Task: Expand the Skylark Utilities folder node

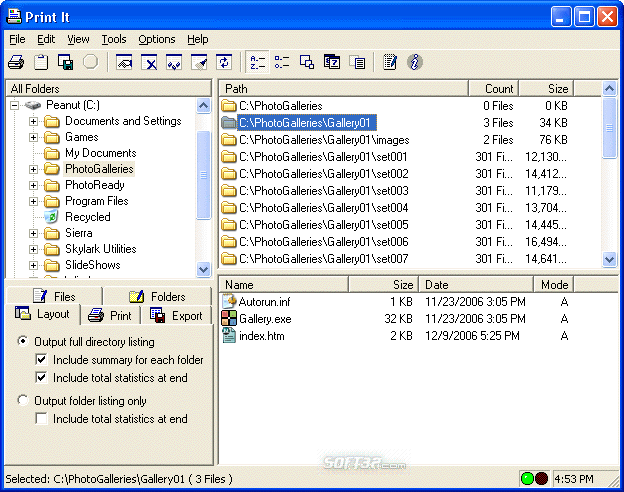Action: pos(33,249)
